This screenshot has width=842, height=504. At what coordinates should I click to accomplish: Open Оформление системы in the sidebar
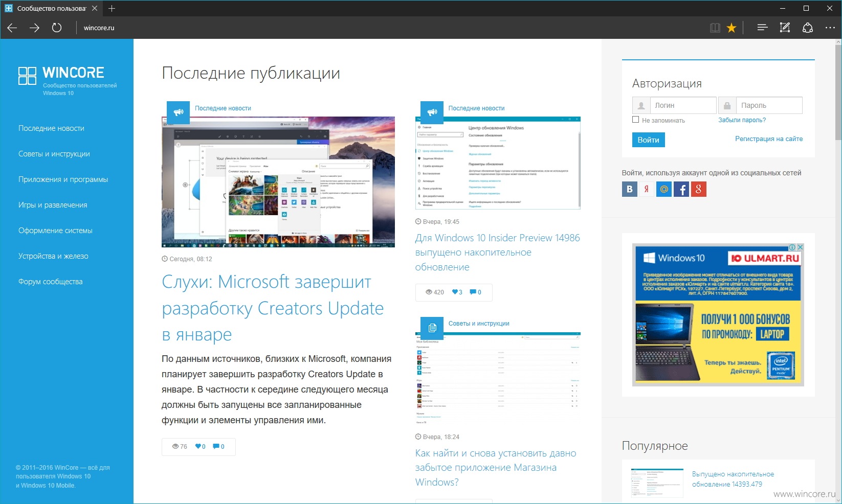[55, 231]
